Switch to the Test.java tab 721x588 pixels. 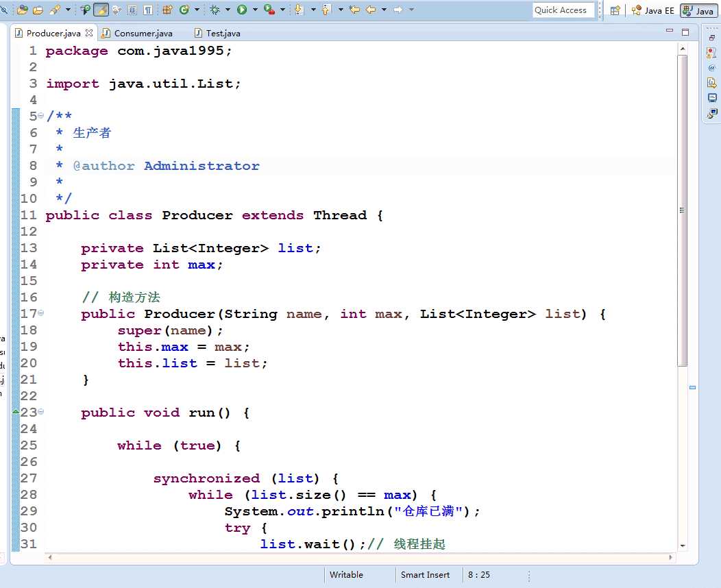coord(217,33)
